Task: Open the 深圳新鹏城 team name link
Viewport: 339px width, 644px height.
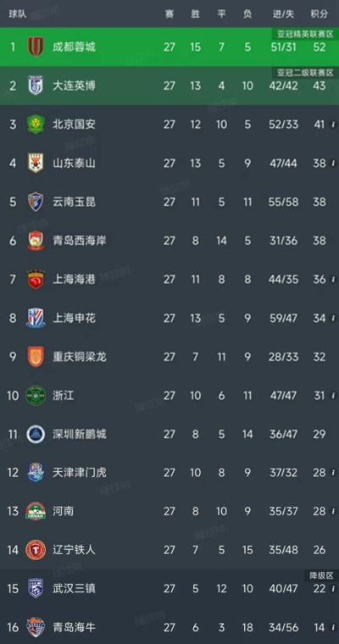Action: coord(80,434)
